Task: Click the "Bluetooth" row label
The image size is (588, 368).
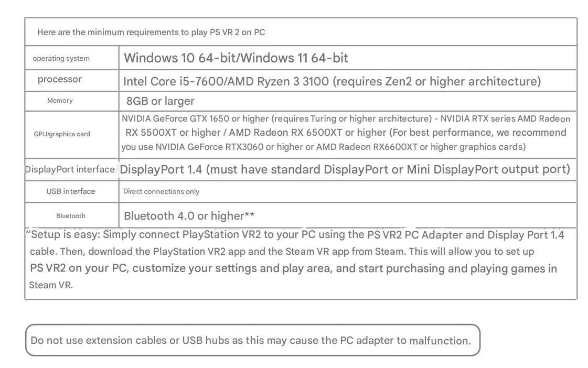Action: [x=71, y=216]
